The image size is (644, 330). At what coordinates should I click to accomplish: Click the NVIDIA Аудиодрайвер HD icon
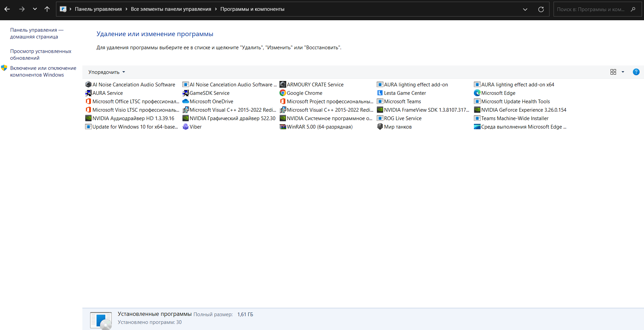click(88, 118)
